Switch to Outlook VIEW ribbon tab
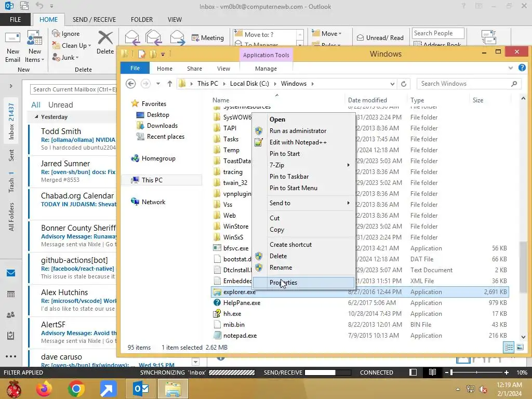The height and width of the screenshot is (399, 532). point(175,19)
